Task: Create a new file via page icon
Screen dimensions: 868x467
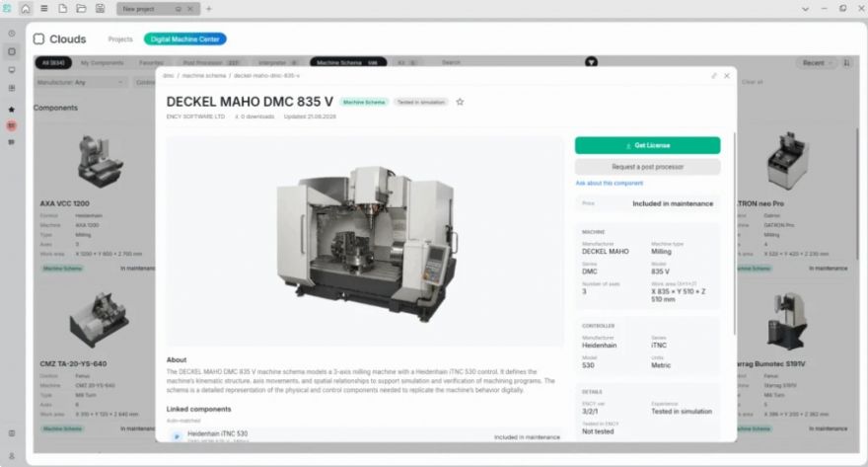Action: click(62, 9)
